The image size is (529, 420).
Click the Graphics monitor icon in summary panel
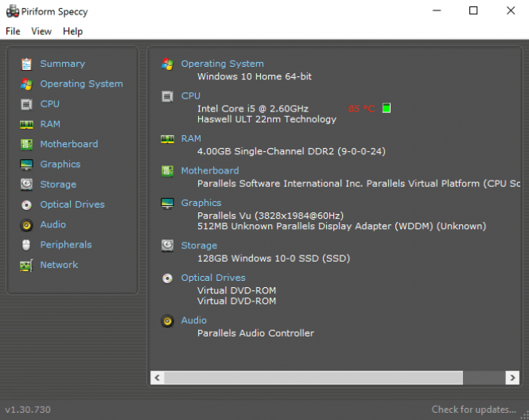point(167,204)
